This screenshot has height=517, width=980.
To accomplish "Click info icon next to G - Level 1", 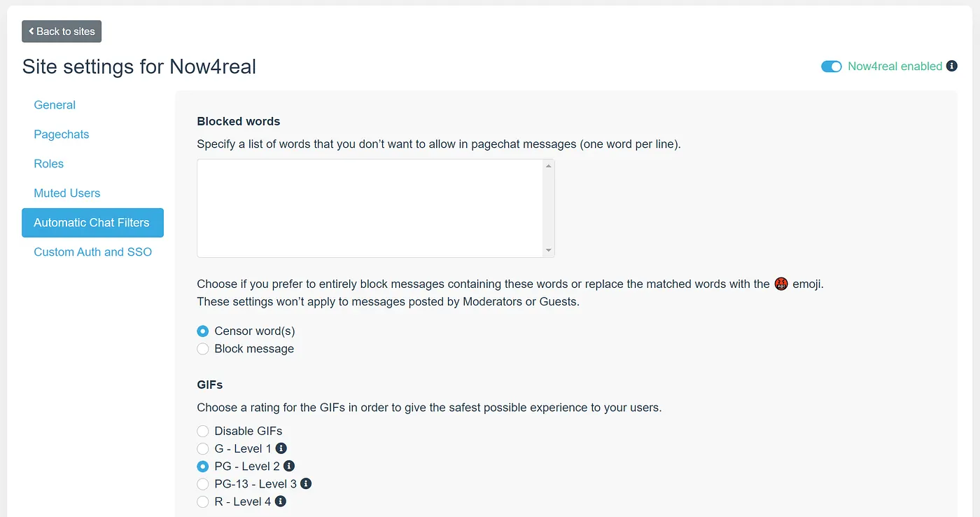I will (281, 448).
